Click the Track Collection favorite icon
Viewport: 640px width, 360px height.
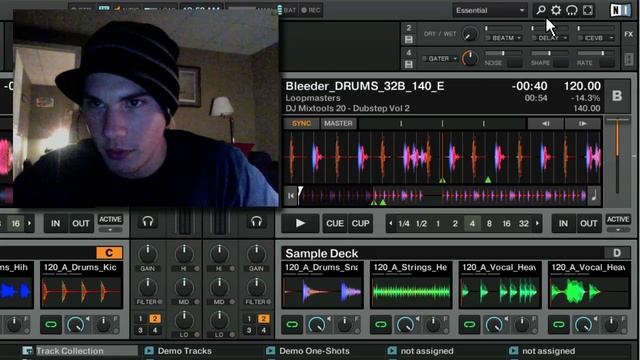point(27,351)
